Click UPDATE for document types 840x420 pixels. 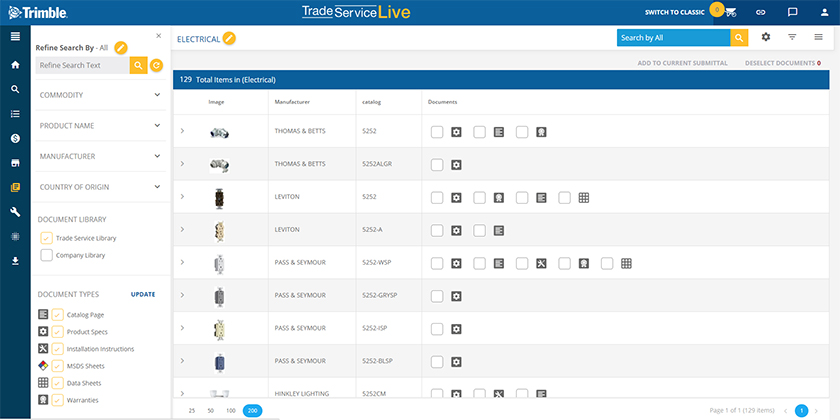(x=143, y=294)
